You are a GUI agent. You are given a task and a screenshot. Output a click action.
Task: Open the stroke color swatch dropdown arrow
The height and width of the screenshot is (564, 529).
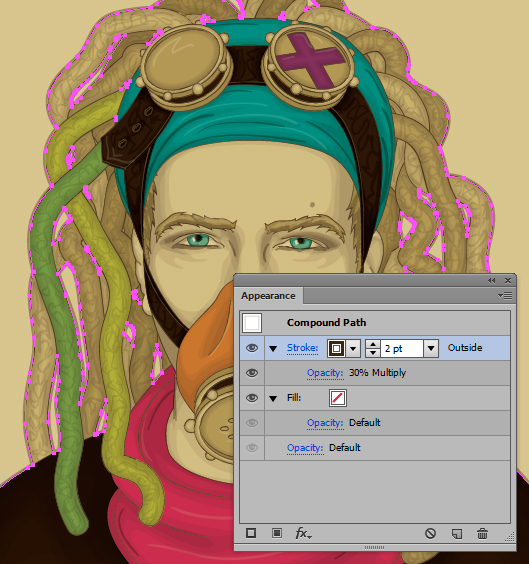[x=353, y=348]
